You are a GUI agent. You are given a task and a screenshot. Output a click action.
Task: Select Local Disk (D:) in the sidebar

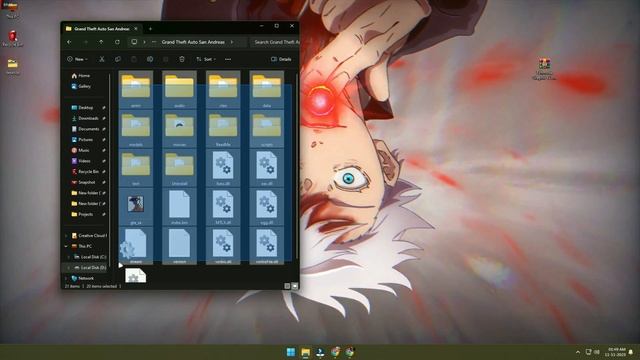[x=90, y=267]
